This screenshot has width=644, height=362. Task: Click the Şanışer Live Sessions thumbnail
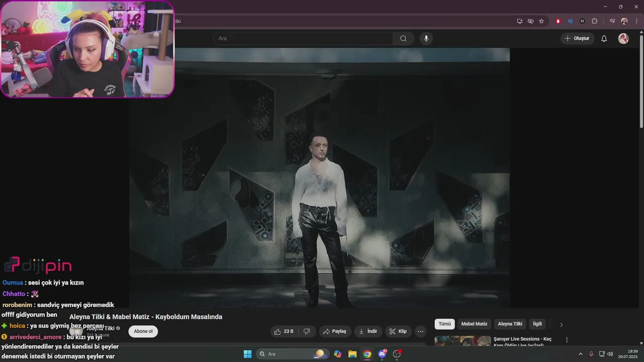pos(463,341)
